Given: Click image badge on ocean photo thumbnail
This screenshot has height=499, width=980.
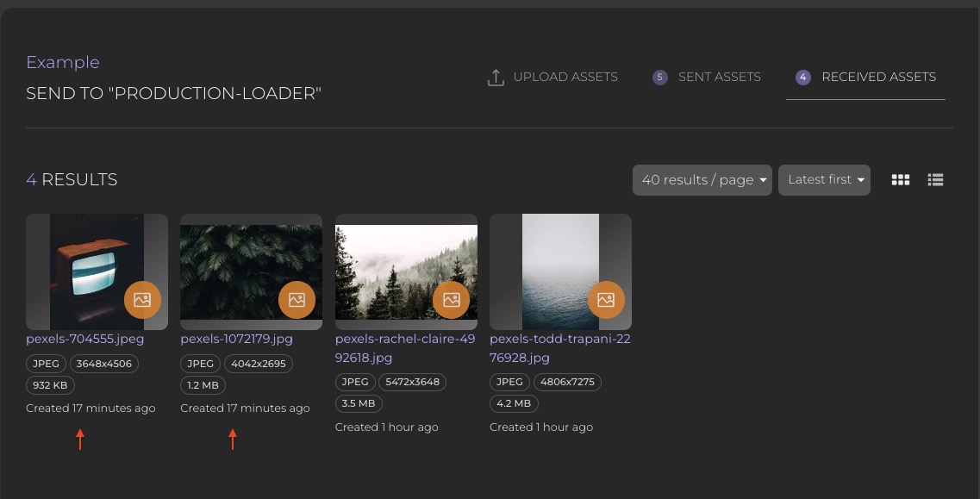Looking at the screenshot, I should tap(606, 300).
